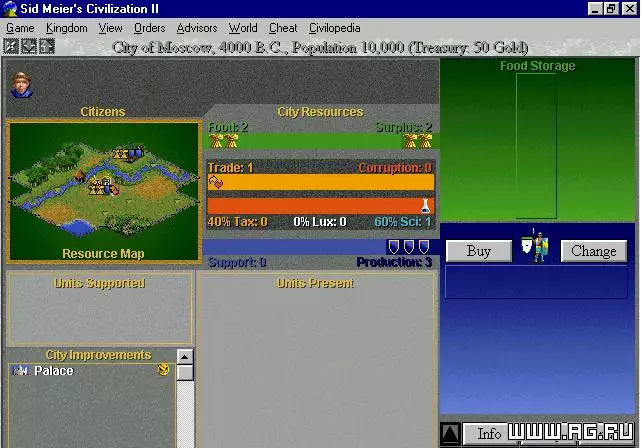Open the Orders menu
Screen dimensions: 641x448
pyautogui.click(x=150, y=28)
